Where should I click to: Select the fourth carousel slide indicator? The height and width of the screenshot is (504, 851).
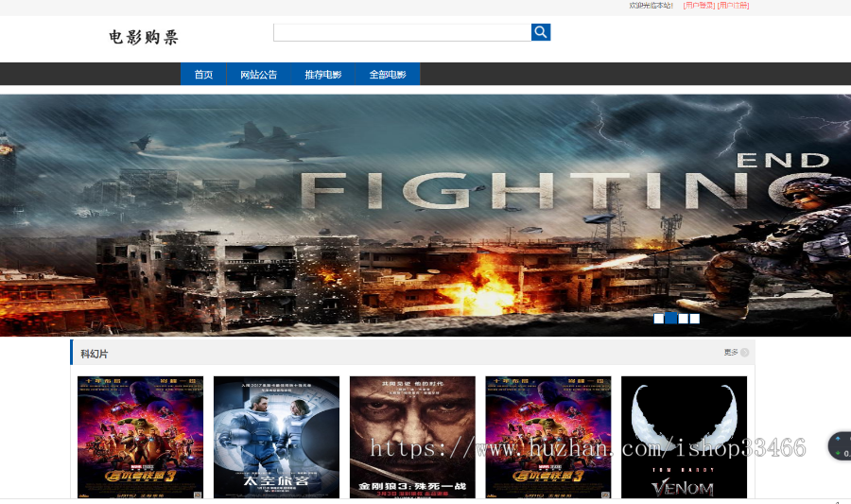pyautogui.click(x=695, y=319)
